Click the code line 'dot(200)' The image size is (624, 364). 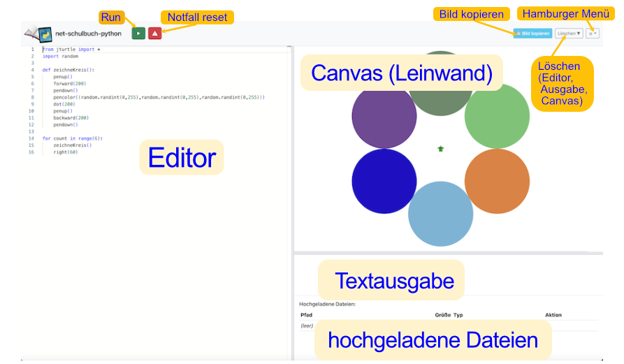tap(64, 104)
